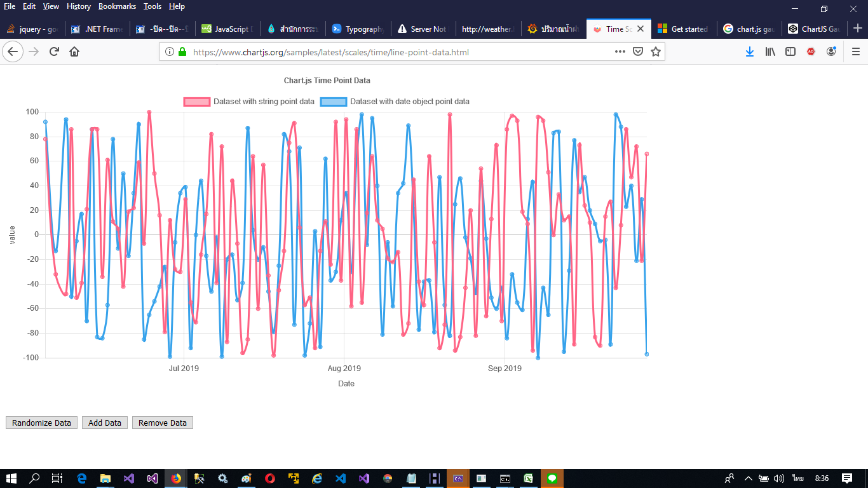
Task: Toggle the string point data legend
Action: (x=249, y=102)
